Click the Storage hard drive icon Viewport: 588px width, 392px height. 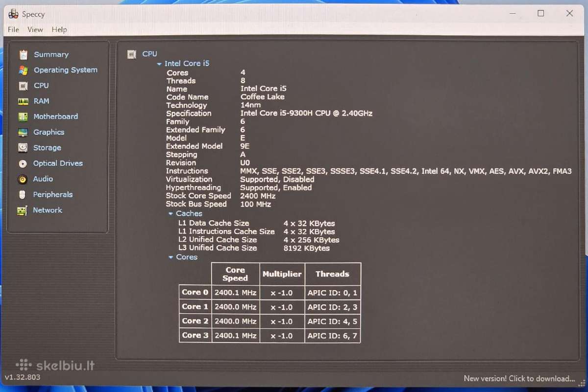pos(23,148)
